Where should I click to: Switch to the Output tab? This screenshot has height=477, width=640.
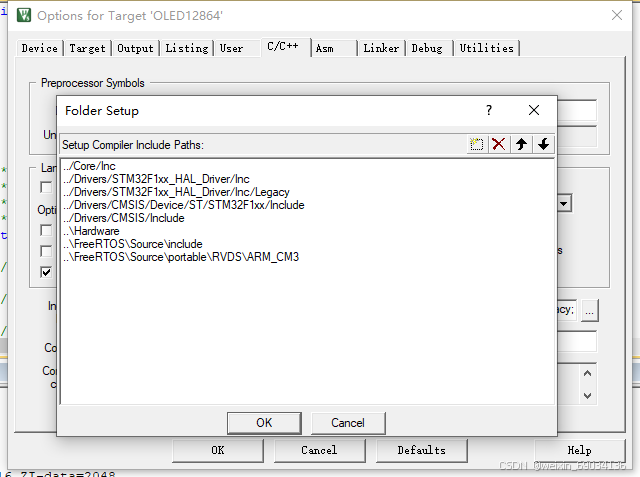[136, 48]
